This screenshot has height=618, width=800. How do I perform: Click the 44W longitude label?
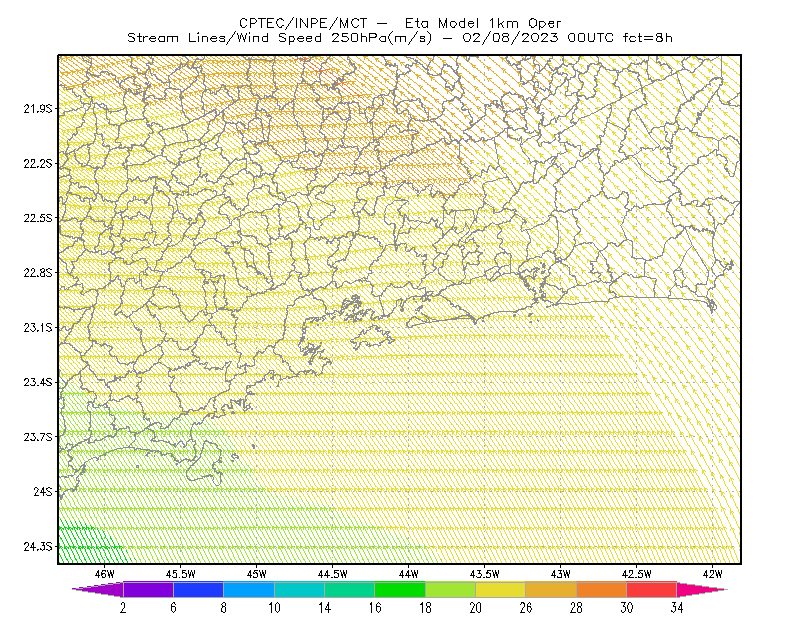coord(409,574)
